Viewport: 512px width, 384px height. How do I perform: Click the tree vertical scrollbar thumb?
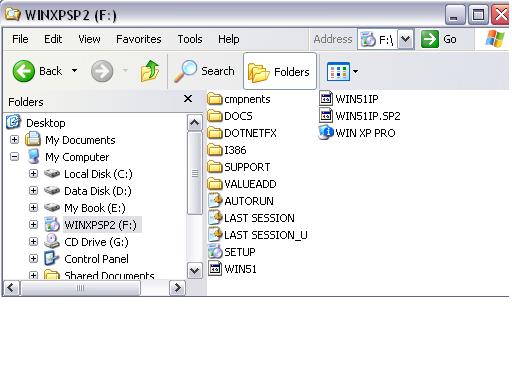point(195,173)
